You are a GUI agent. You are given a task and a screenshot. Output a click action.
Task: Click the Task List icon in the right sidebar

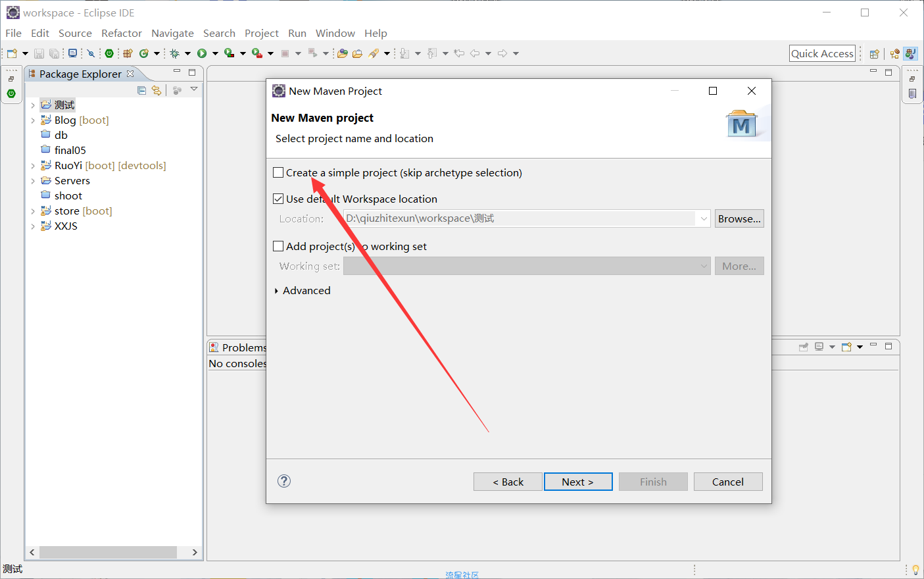[912, 93]
